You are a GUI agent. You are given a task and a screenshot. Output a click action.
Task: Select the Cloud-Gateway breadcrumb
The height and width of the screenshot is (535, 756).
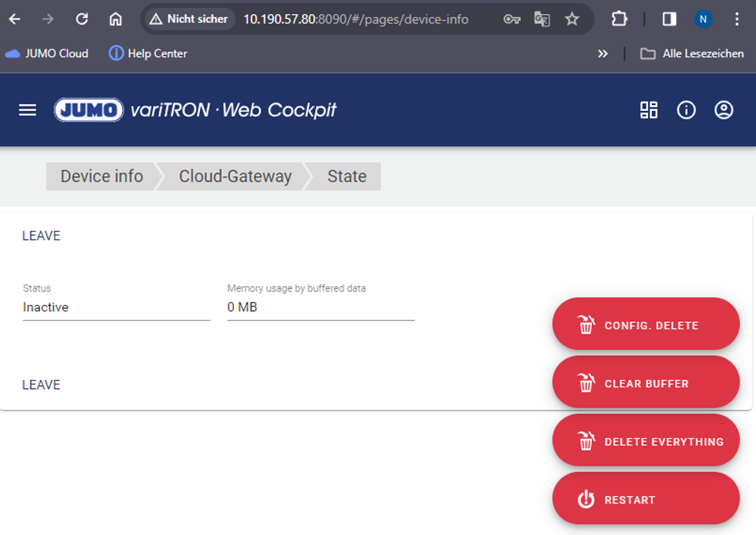coord(235,176)
